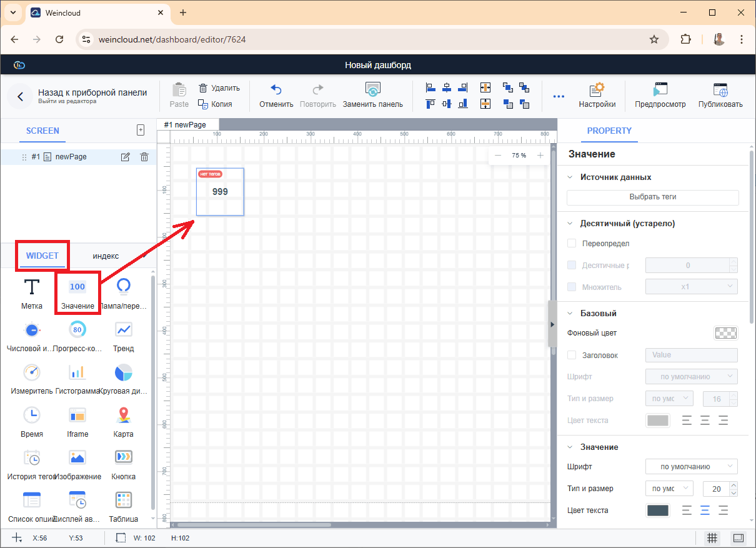The image size is (756, 548).
Task: Pick the Карта map widget
Action: point(123,415)
